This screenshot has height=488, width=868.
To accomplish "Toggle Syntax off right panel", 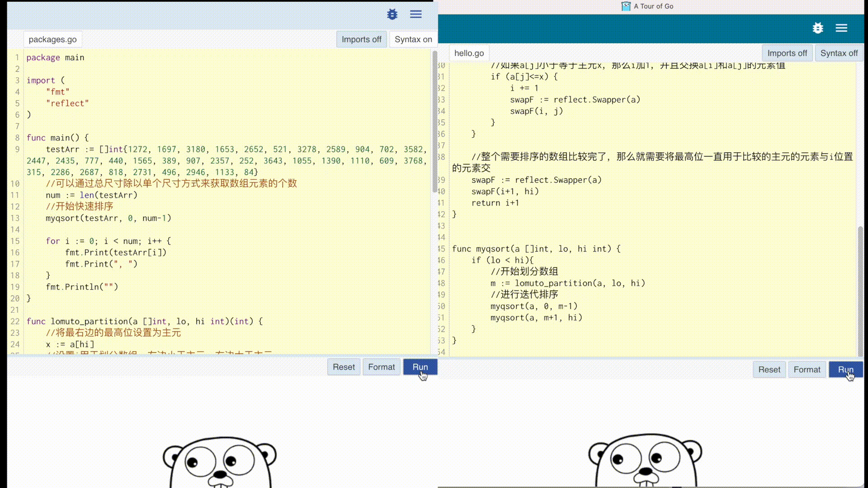I will (x=839, y=52).
